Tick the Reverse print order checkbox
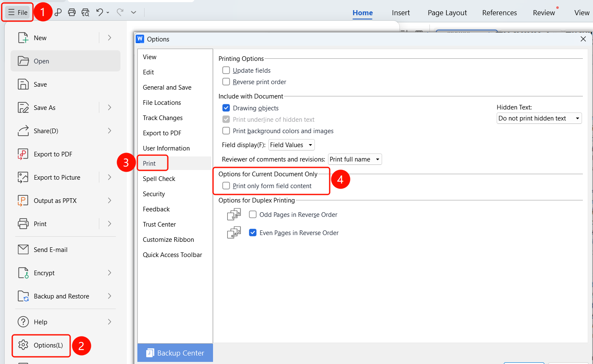This screenshot has height=364, width=593. [226, 82]
